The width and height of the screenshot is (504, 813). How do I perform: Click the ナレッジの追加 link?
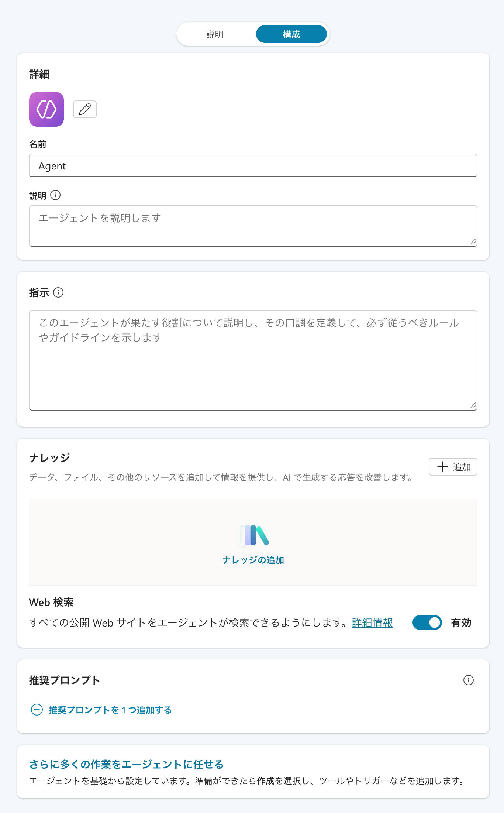pos(253,560)
